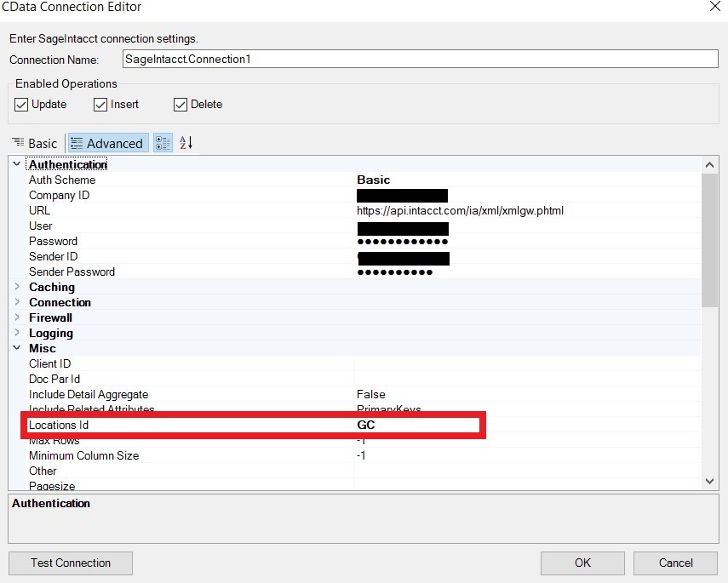Expand the Logging section

point(17,332)
